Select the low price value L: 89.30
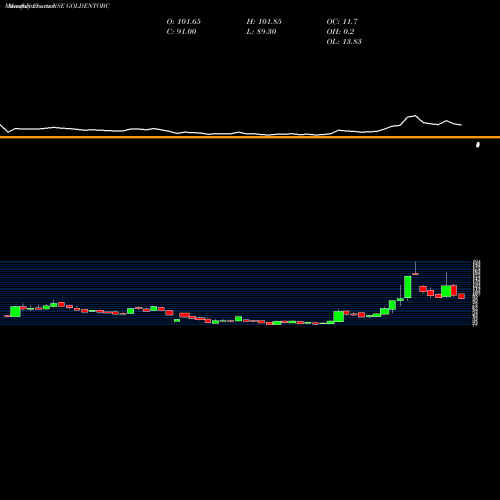Image resolution: width=500 pixels, height=500 pixels. coord(261,32)
